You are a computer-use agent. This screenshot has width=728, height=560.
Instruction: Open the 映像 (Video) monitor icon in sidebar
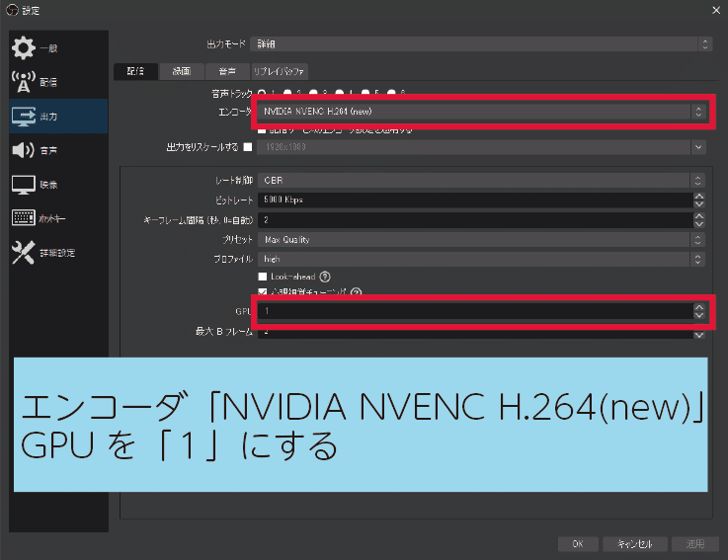[x=24, y=185]
